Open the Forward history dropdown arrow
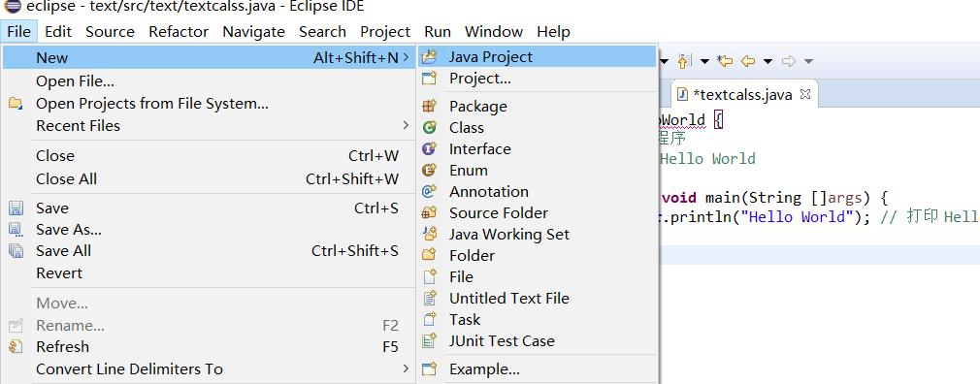Screen dimensions: 980x384 [x=809, y=61]
